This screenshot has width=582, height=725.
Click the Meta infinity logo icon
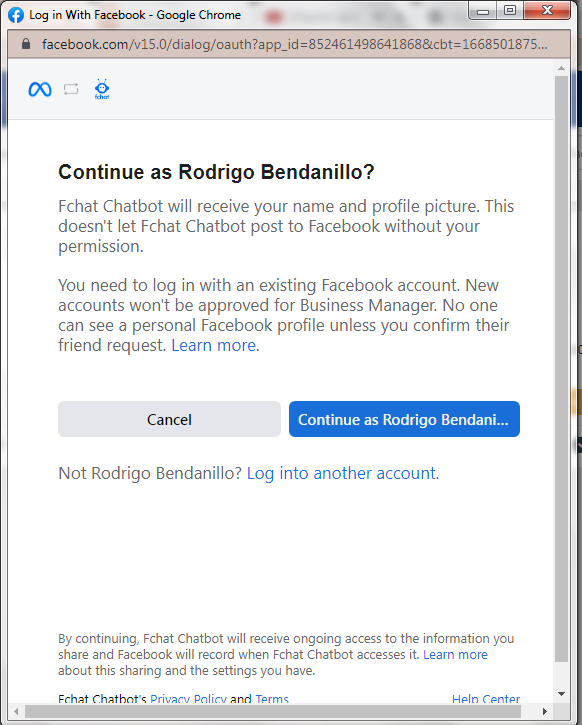click(40, 89)
